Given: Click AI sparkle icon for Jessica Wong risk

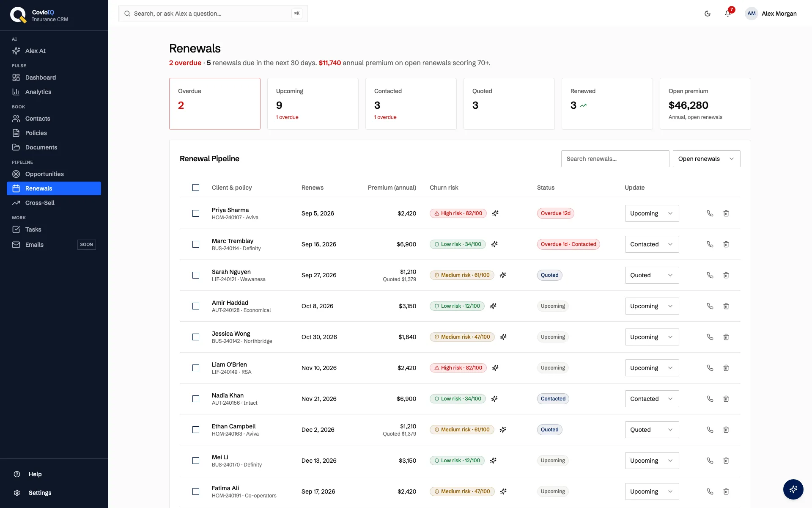Looking at the screenshot, I should click(x=503, y=337).
